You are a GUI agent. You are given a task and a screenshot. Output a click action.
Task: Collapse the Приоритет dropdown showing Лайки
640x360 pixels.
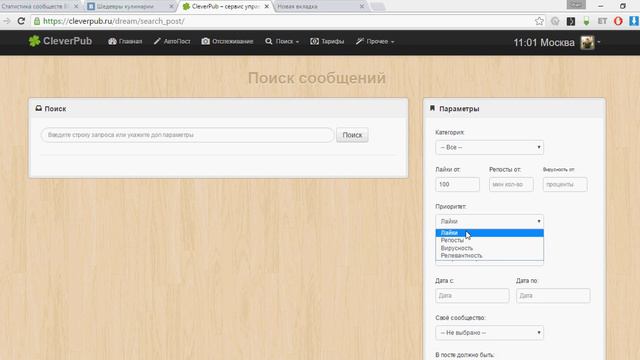pyautogui.click(x=489, y=221)
